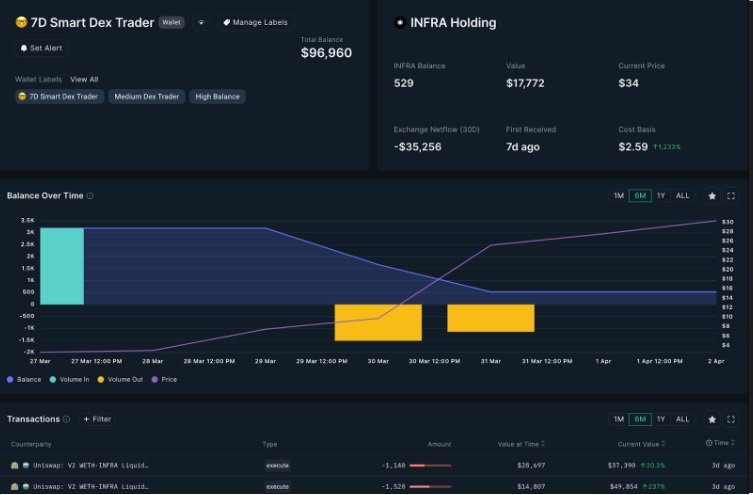Open the Uniswap counterparty in the -1,140 row
This screenshot has width=753, height=495.
[x=90, y=465]
